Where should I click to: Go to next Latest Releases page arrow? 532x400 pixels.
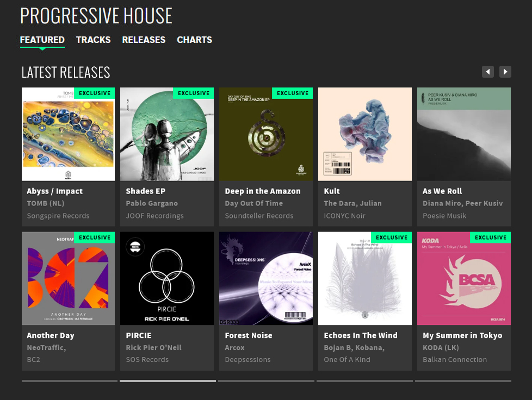click(x=505, y=72)
